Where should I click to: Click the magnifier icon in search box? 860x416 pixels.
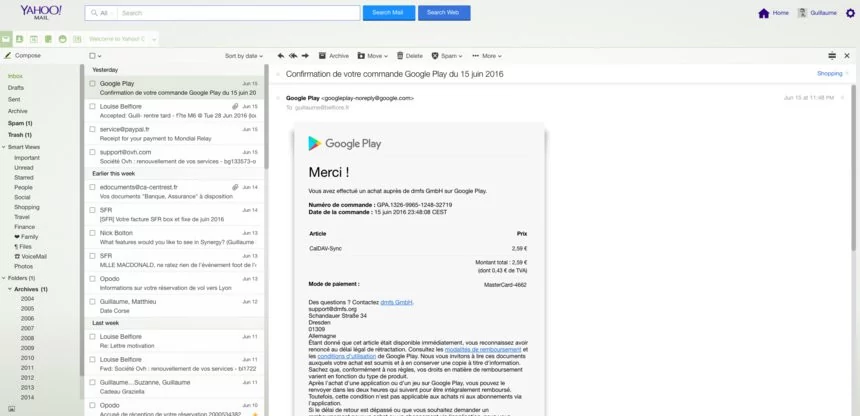point(94,13)
